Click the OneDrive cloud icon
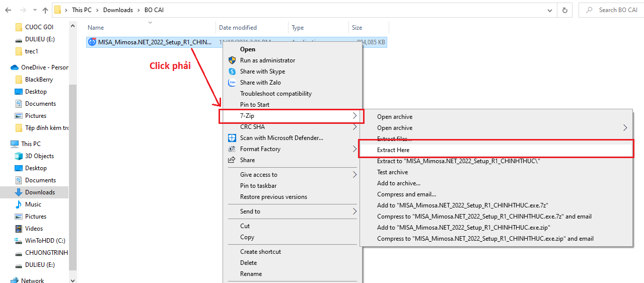 [15, 67]
